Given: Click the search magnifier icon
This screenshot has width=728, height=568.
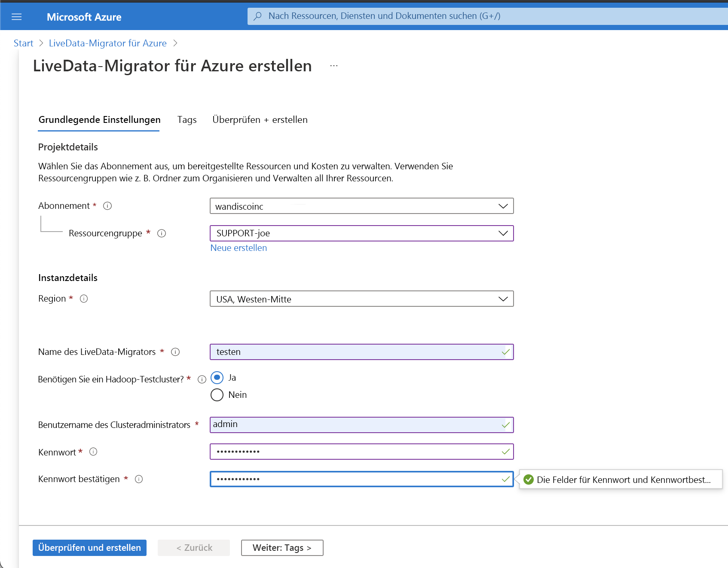Looking at the screenshot, I should (257, 16).
